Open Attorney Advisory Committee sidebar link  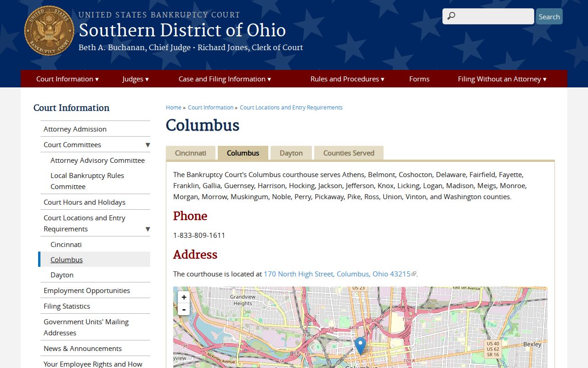tap(97, 161)
